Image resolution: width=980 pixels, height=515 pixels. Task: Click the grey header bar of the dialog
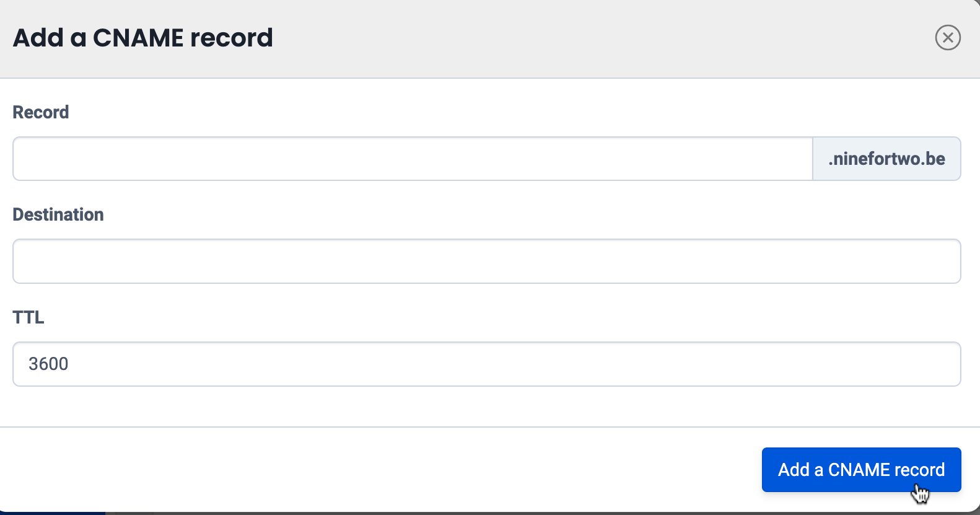[558, 38]
